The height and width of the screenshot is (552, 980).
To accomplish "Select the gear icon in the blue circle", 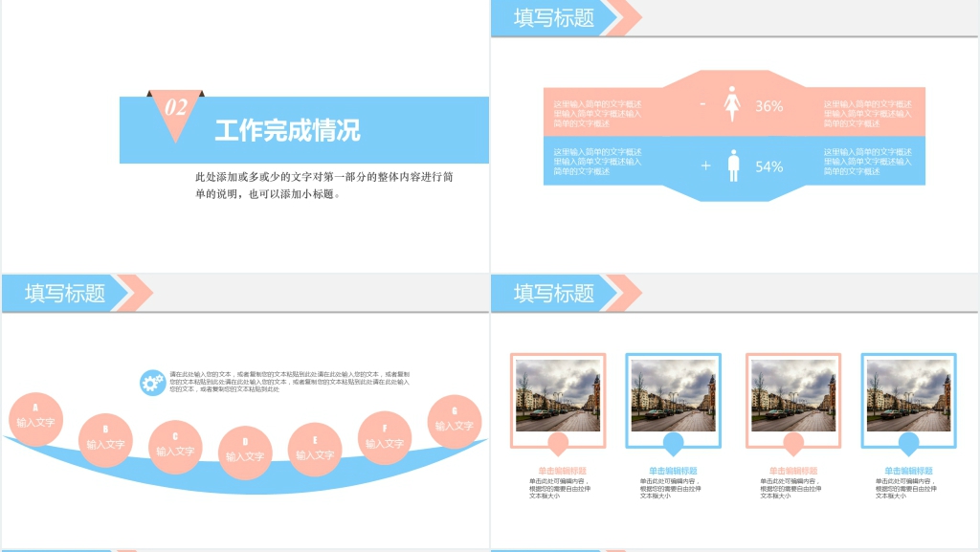I will pyautogui.click(x=151, y=383).
